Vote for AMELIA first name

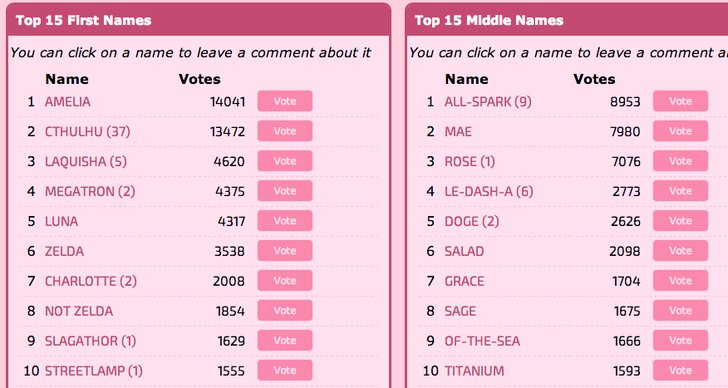coord(285,101)
